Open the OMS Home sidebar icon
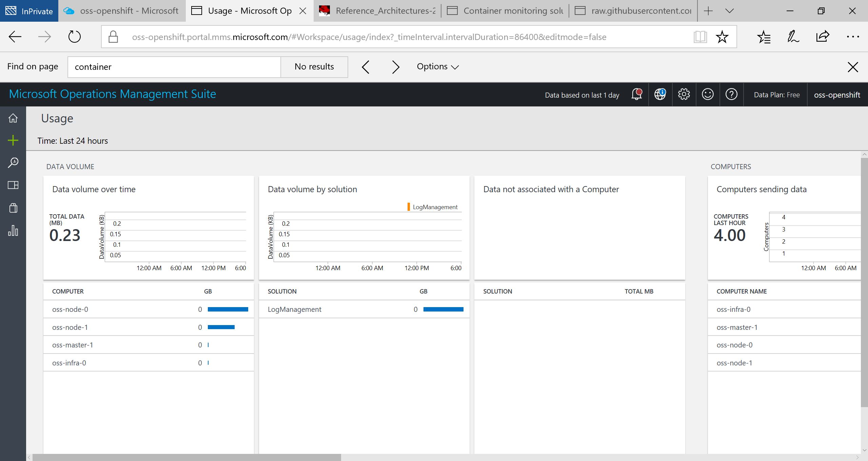 [13, 118]
